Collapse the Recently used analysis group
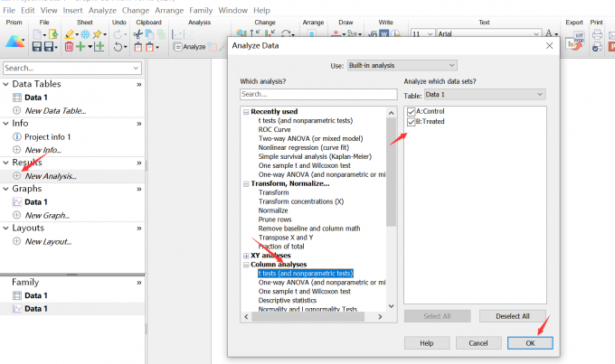This screenshot has height=364, width=615. coord(244,112)
